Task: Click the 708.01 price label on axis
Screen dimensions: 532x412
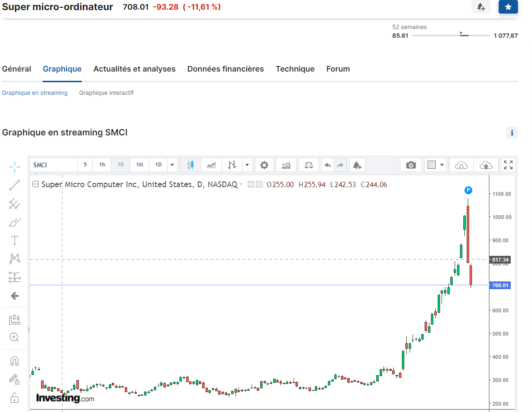Action: (500, 285)
